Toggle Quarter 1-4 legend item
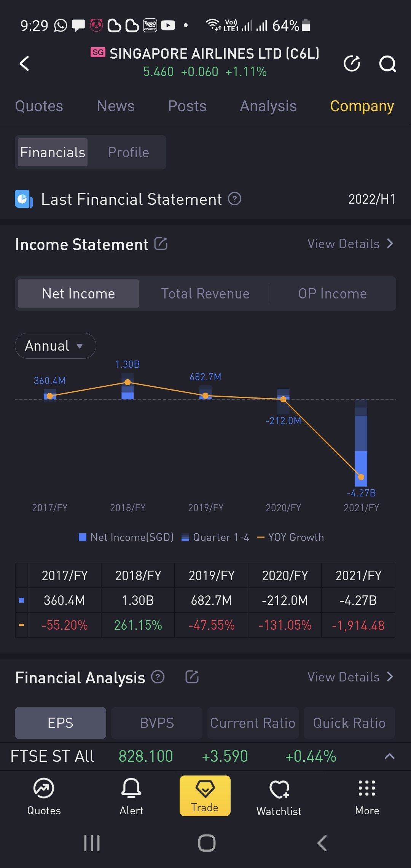Screen dimensions: 411x868 [x=215, y=537]
